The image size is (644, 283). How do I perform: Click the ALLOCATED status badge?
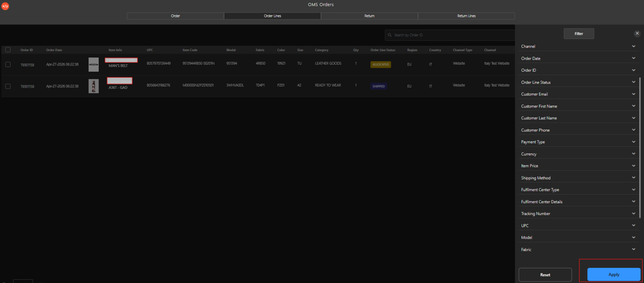[380, 65]
